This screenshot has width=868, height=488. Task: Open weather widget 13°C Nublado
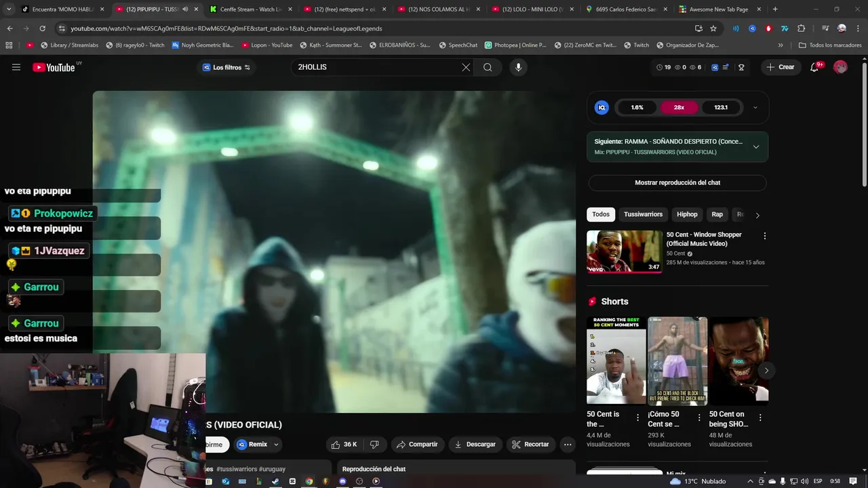[698, 481]
